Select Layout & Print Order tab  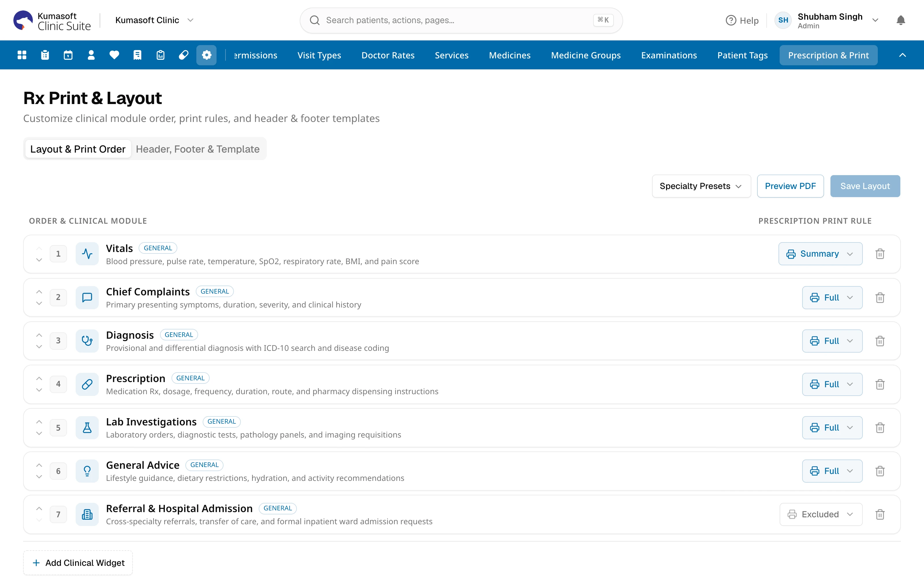78,149
